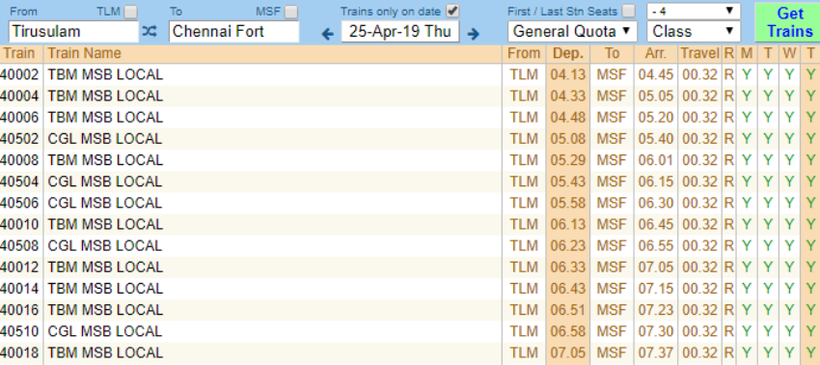Image resolution: width=820 pixels, height=365 pixels.
Task: Click the Get Trains button
Action: tap(787, 22)
